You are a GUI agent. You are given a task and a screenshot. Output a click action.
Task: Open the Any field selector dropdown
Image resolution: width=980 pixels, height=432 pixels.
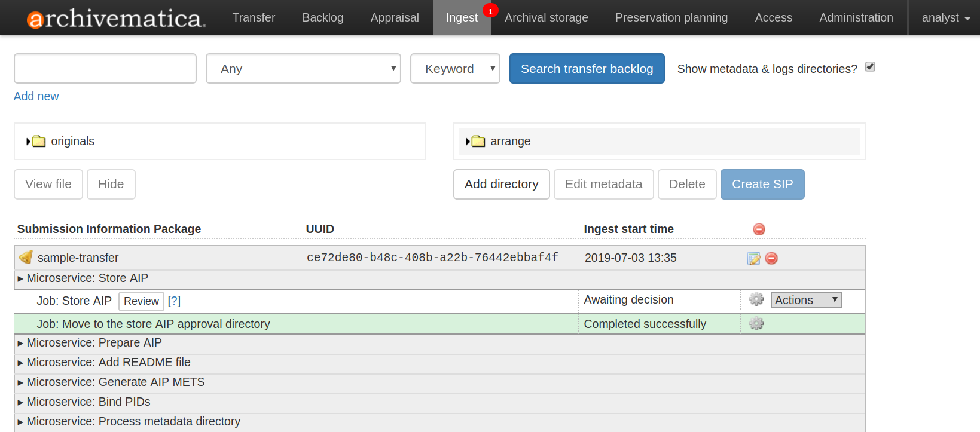click(x=303, y=69)
